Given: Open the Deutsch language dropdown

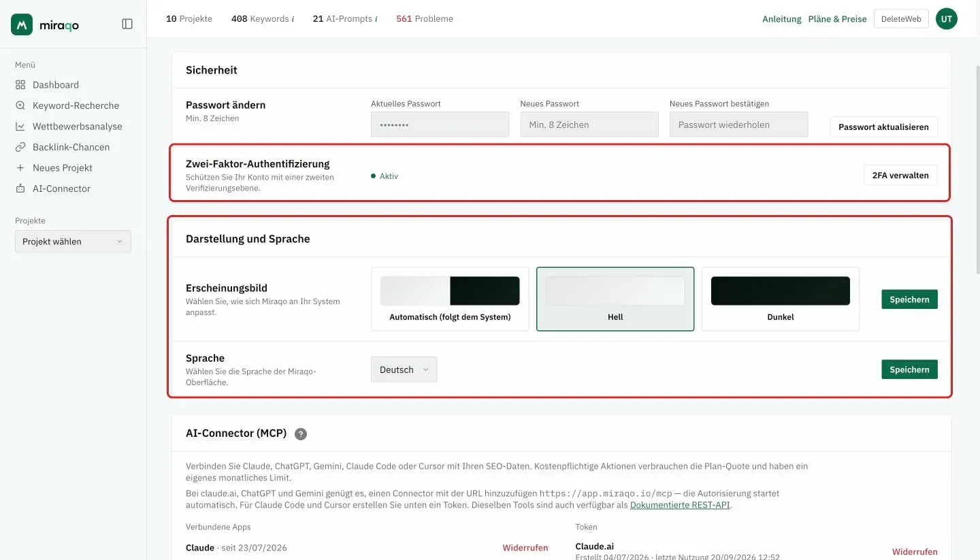Looking at the screenshot, I should coord(404,369).
